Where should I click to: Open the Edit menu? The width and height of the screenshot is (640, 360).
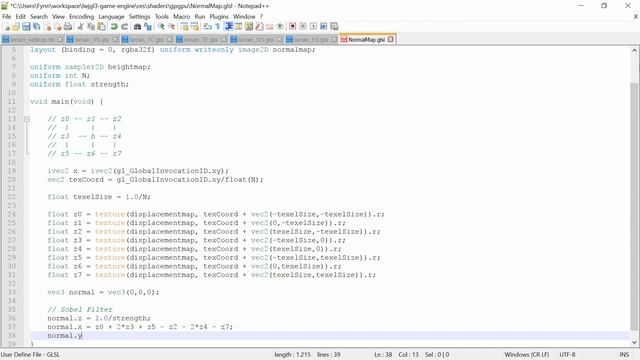20,17
